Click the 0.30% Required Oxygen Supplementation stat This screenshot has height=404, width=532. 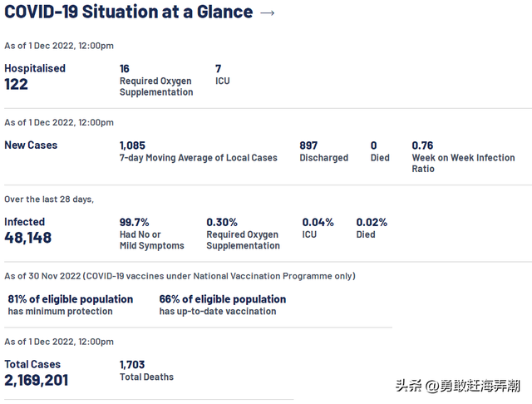tap(243, 234)
